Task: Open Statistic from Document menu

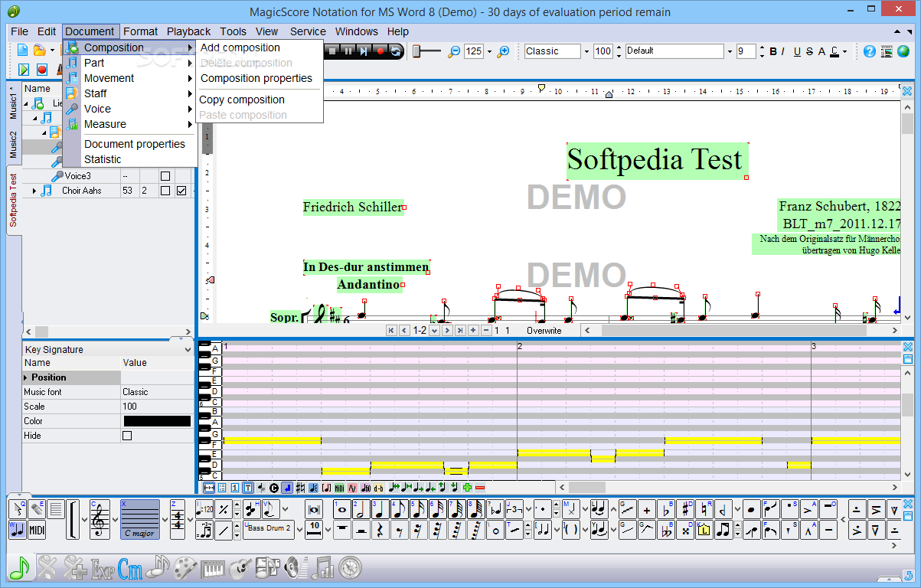Action: [x=103, y=159]
